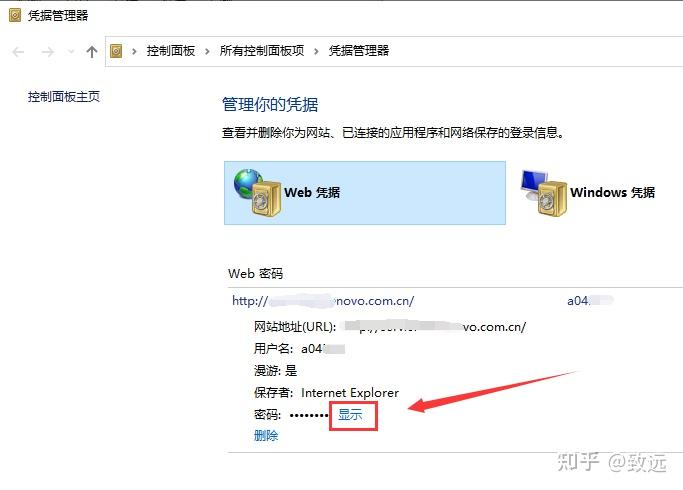Switch to Web 凭据 tab
Image resolution: width=683 pixels, height=490 pixels.
pyautogui.click(x=365, y=193)
